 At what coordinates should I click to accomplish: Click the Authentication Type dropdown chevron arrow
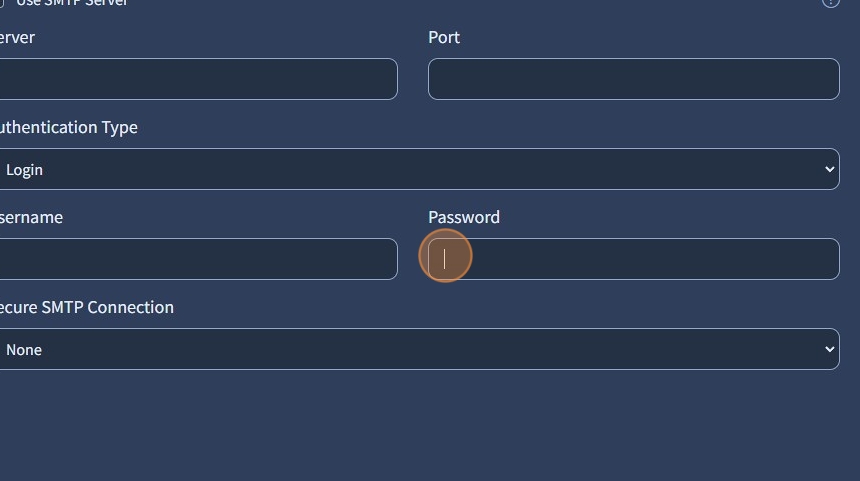pos(829,169)
